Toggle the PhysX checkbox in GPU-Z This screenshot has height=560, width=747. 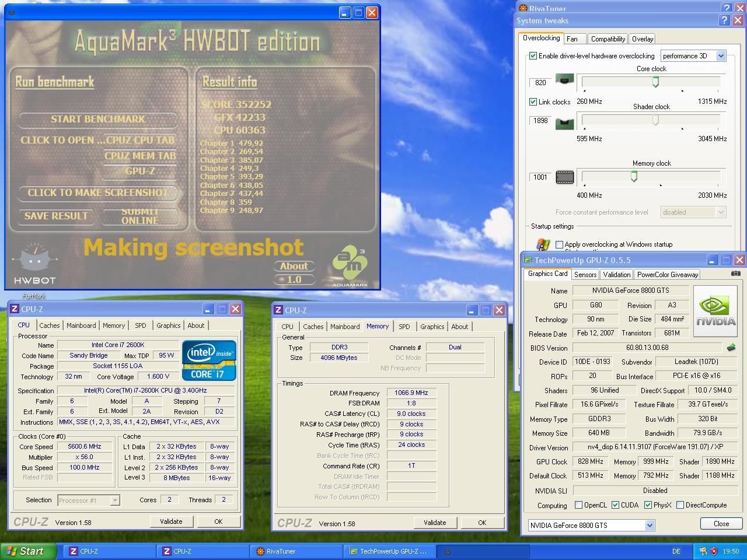coord(648,505)
